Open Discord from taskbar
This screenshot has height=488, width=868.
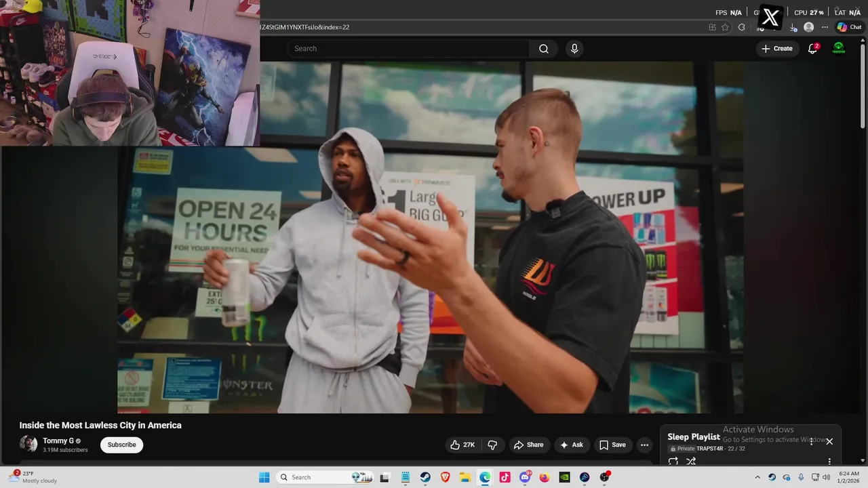tap(525, 477)
